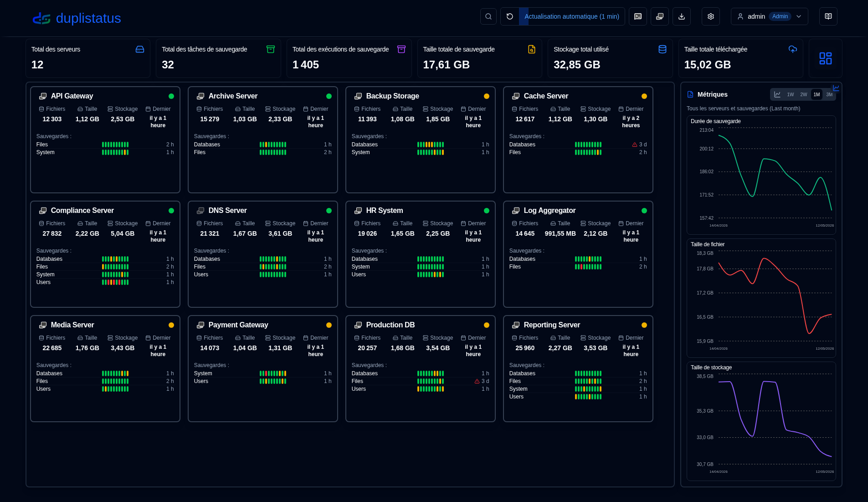Select Reporting Server System backup row

click(x=578, y=389)
